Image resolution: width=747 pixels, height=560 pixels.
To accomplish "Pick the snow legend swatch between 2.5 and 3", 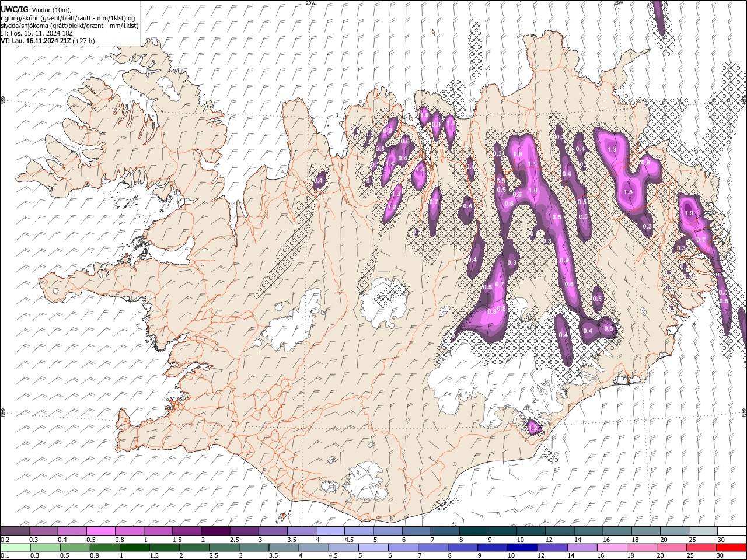I will [x=244, y=531].
